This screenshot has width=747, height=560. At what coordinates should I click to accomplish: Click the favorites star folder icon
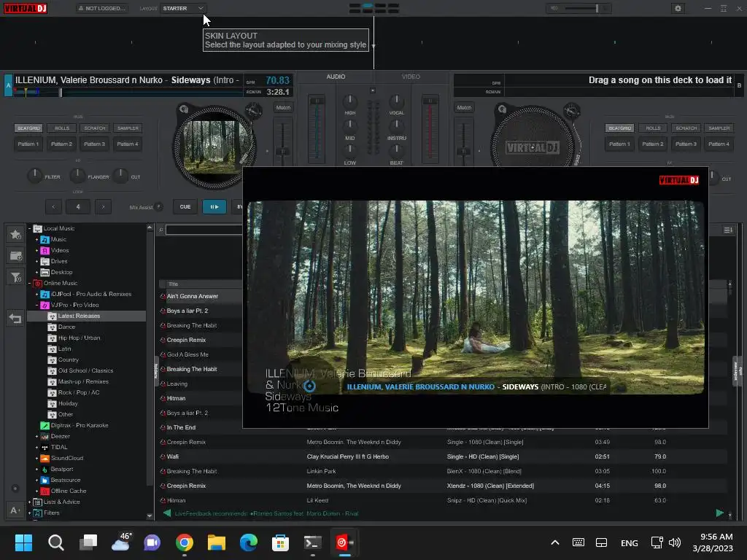[15, 234]
